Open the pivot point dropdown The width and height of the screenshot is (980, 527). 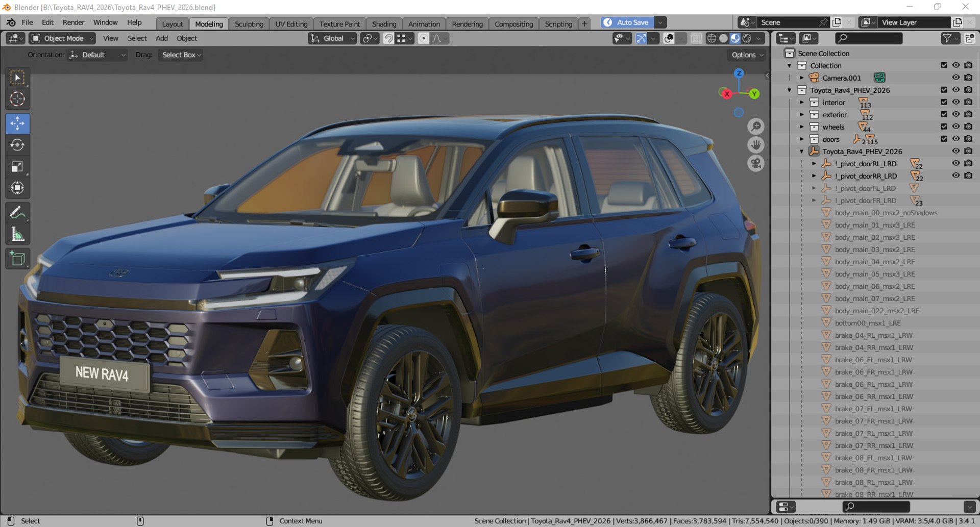(370, 38)
